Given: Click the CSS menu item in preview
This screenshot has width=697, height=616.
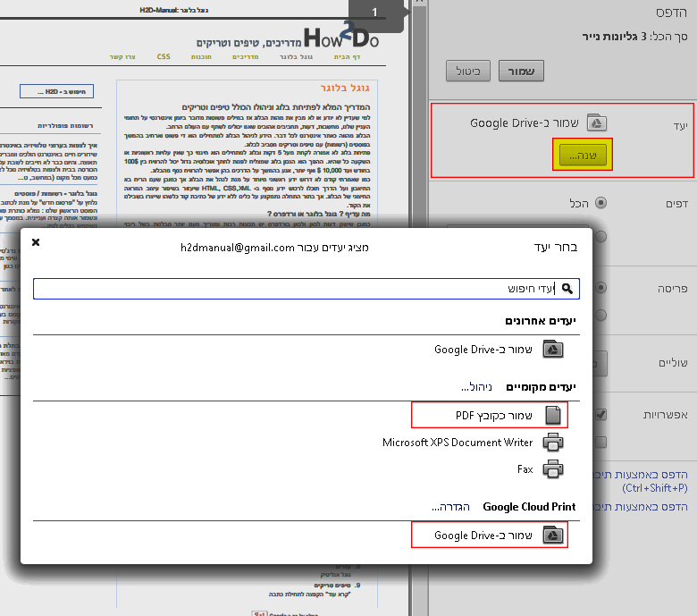Looking at the screenshot, I should pos(164,56).
